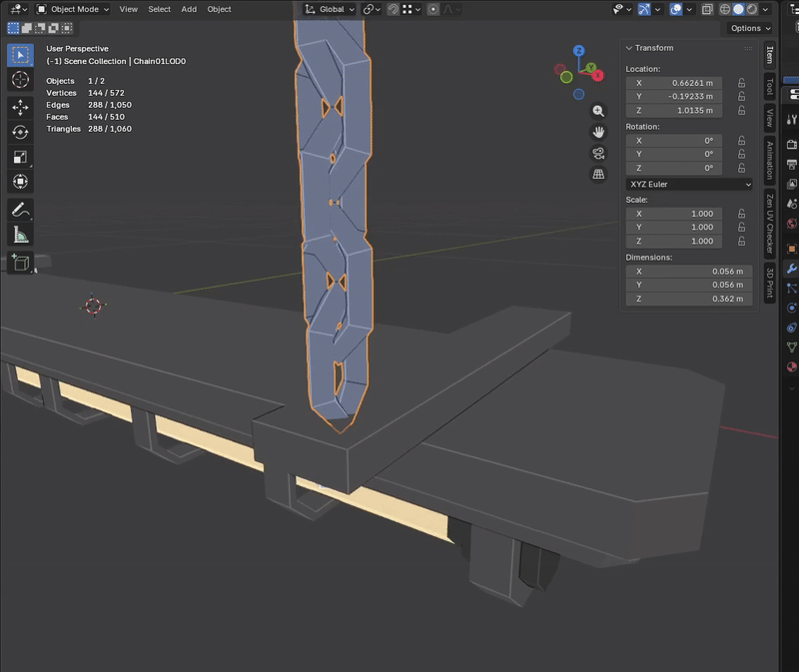Open the Add menu

pyautogui.click(x=189, y=9)
